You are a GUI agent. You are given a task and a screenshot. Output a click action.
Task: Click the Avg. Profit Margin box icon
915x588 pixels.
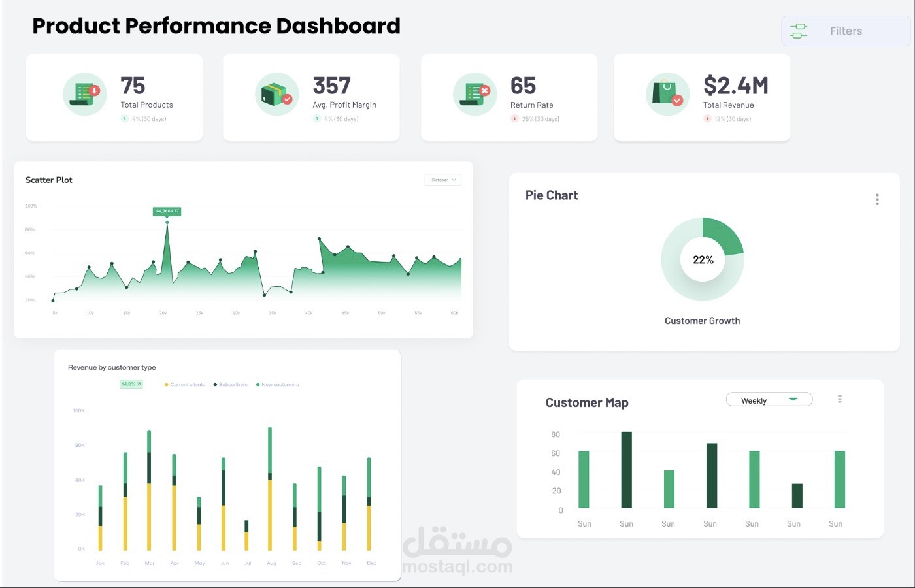pos(276,94)
